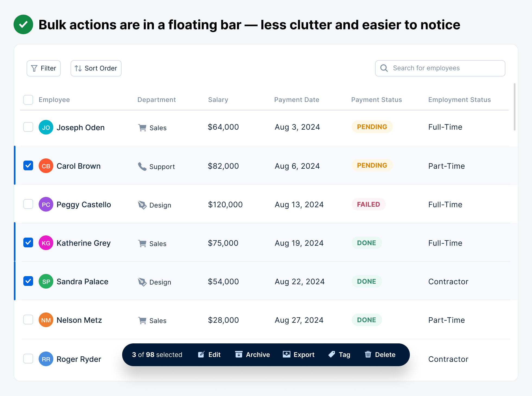This screenshot has height=396, width=532.
Task: Check Nelson Metz's row checkbox
Action: pos(28,320)
